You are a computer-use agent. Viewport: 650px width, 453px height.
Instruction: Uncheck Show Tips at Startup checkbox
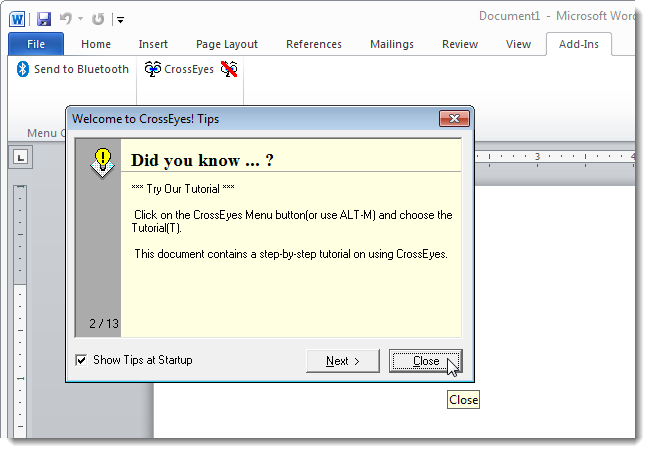click(x=81, y=360)
